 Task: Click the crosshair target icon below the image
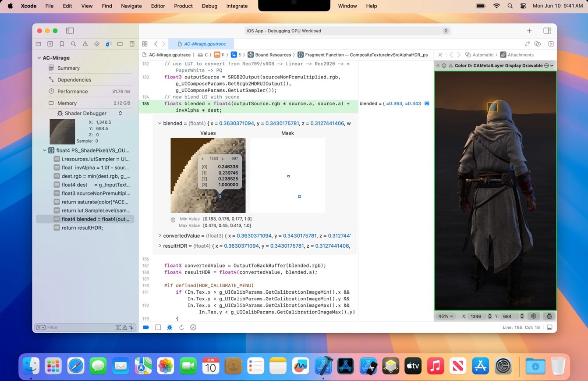[534, 316]
